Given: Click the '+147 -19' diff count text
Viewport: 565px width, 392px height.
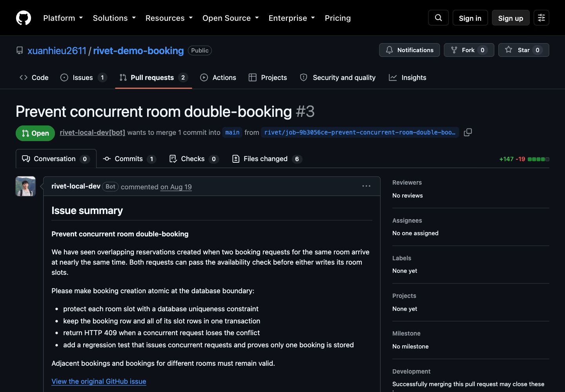Looking at the screenshot, I should pos(512,159).
